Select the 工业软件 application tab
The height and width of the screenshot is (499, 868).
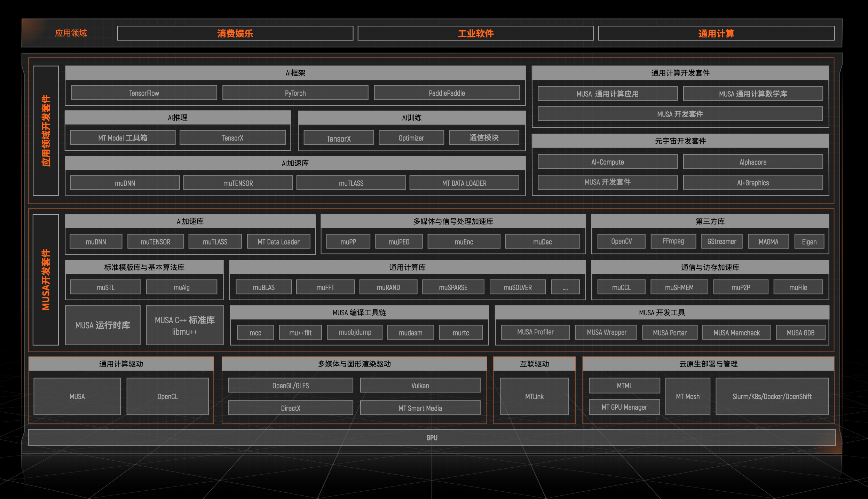point(475,33)
